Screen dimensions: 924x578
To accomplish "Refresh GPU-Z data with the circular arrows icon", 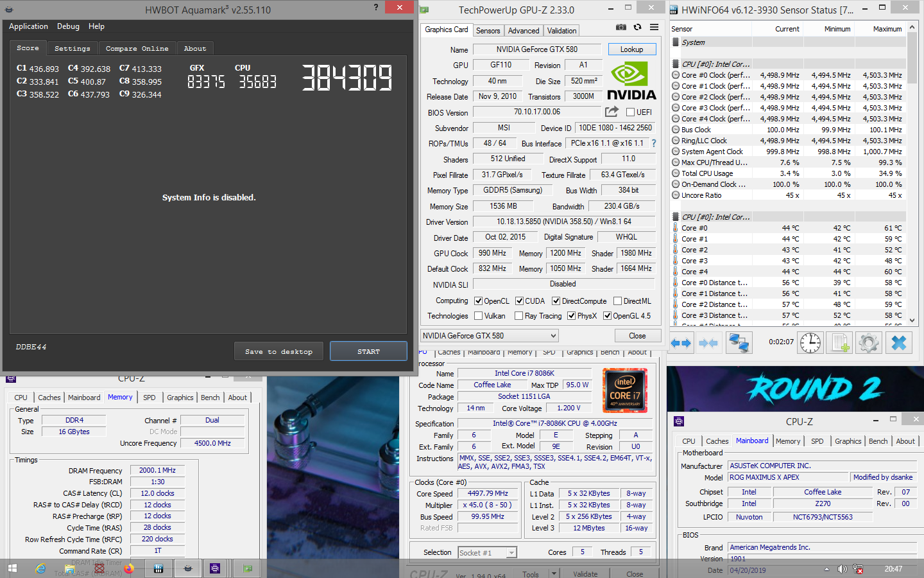I will [x=637, y=27].
